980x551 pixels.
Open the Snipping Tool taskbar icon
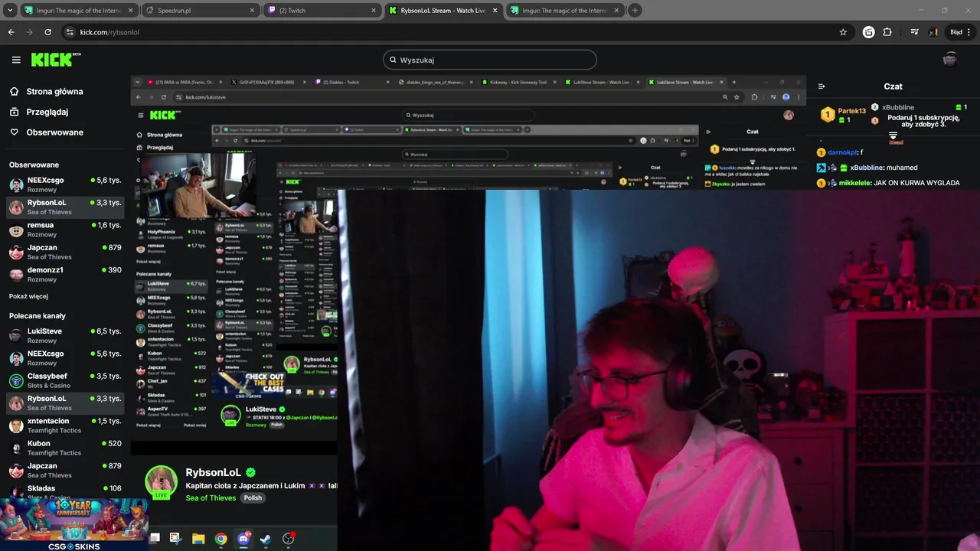coord(175,539)
